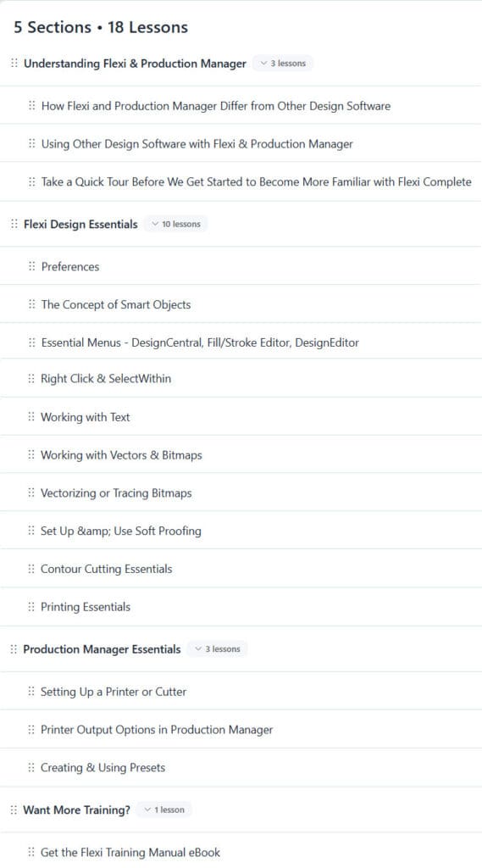Select drag handle next to Creating & Using Presets
The image size is (482, 868).
tap(31, 767)
